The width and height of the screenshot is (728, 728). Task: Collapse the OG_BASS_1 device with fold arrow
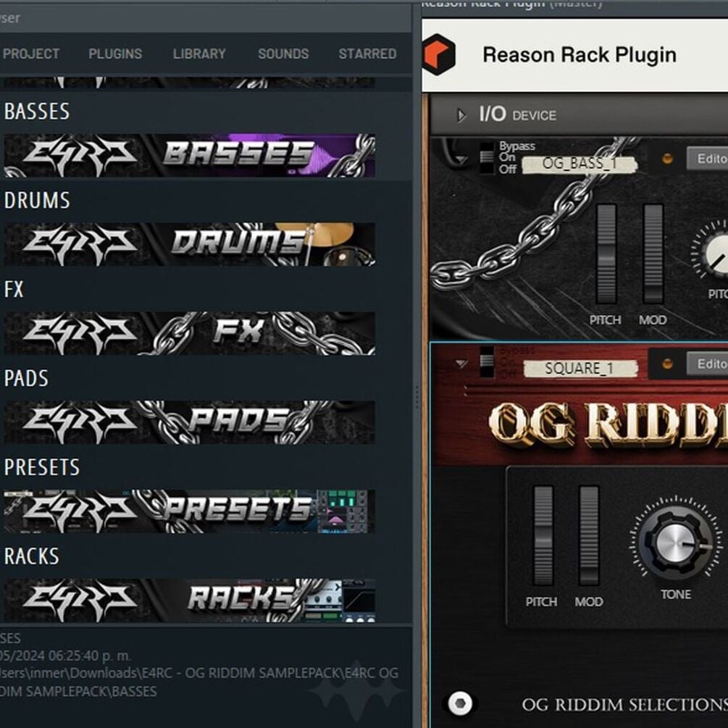[x=461, y=159]
